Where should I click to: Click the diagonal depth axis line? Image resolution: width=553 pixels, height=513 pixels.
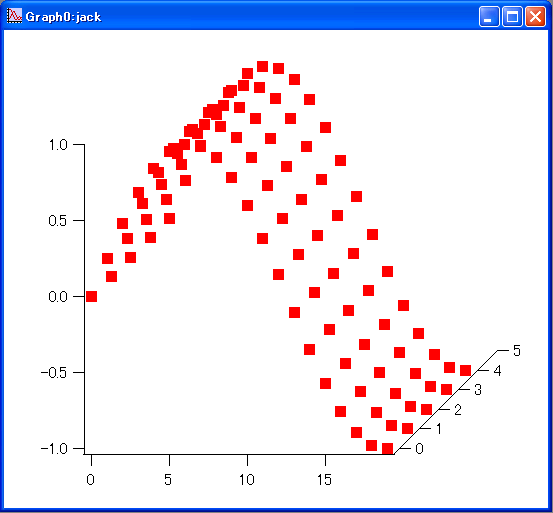click(x=446, y=402)
